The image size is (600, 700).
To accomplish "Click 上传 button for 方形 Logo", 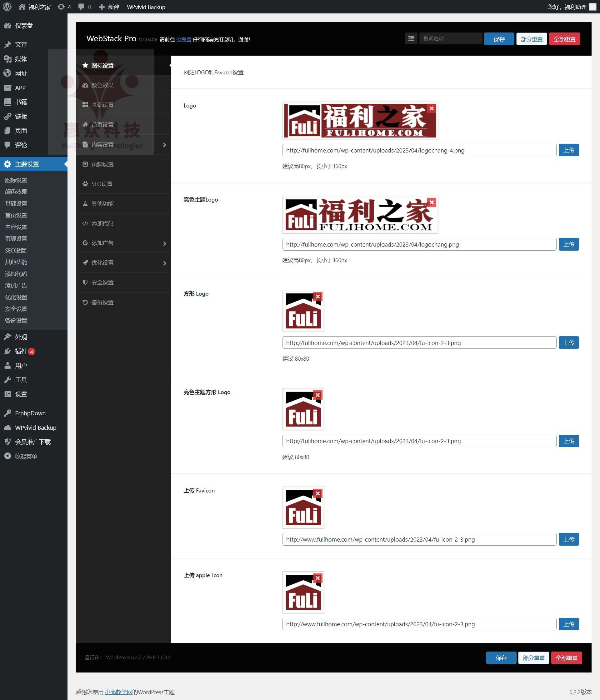I will pos(568,342).
